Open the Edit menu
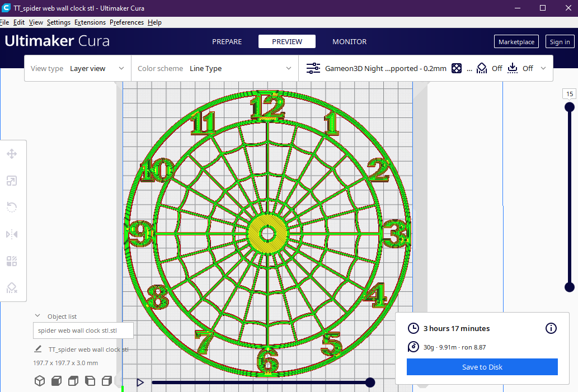Viewport: 578px width, 392px height. point(19,22)
